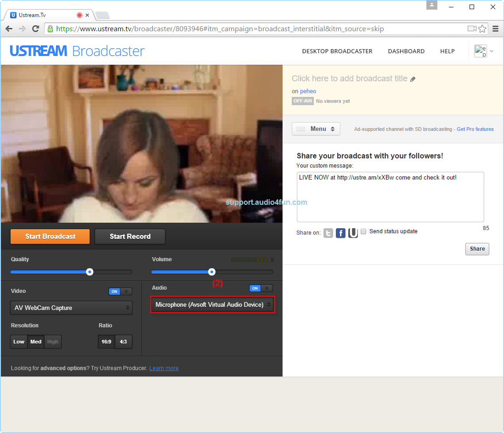This screenshot has width=504, height=433.
Task: Check the Send status update checkbox
Action: click(x=363, y=231)
